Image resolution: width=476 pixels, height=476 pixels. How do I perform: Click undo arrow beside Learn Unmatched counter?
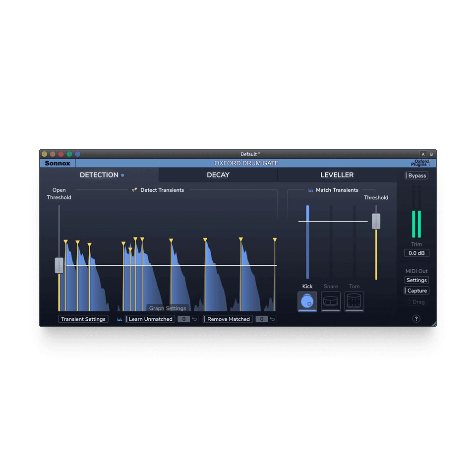click(194, 319)
